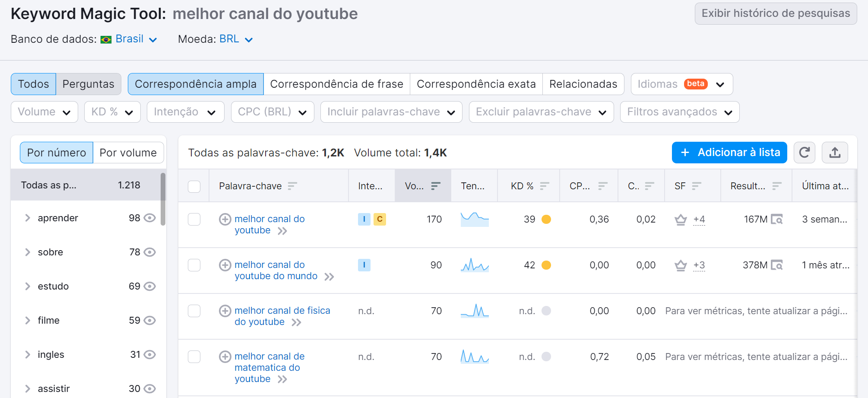Viewport: 868px width, 398px height.
Task: Check the 'melhor canal do youtube' row checkbox
Action: click(194, 219)
